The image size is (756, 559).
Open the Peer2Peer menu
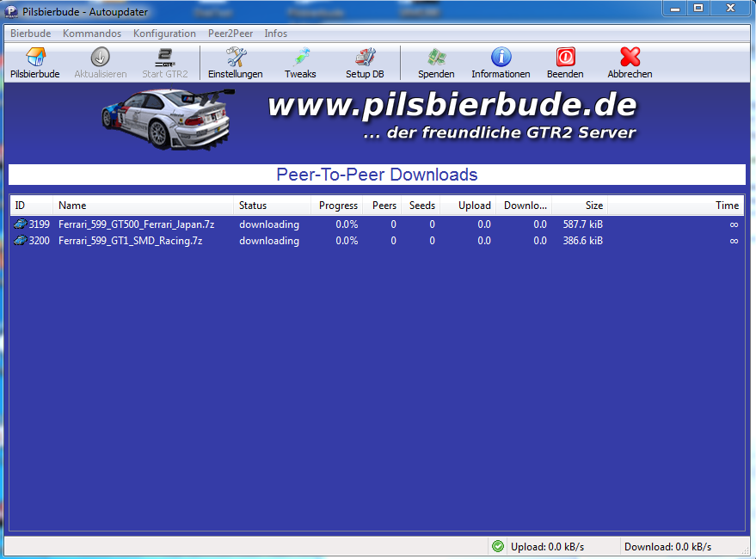tap(230, 34)
